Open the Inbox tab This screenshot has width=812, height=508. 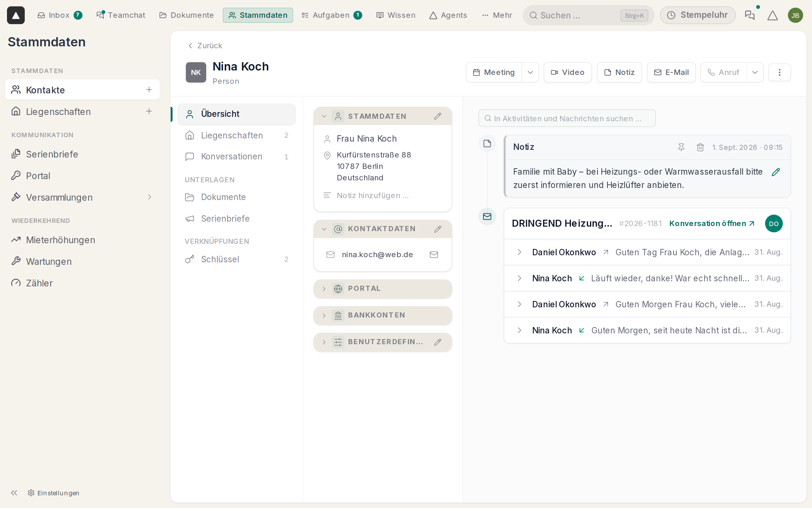click(60, 15)
